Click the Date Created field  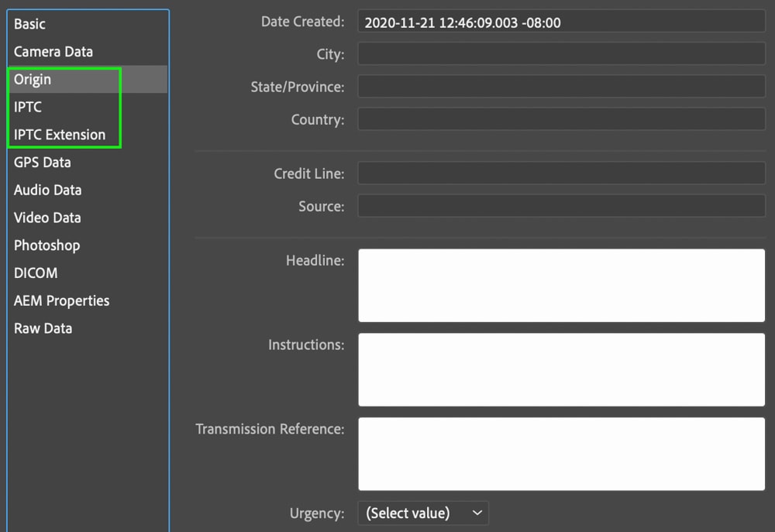tap(560, 22)
